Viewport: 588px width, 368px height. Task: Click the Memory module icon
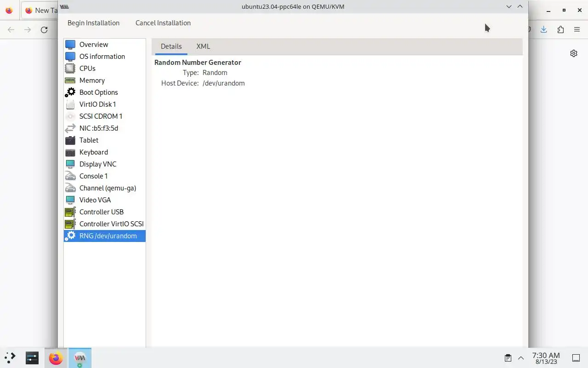(70, 80)
